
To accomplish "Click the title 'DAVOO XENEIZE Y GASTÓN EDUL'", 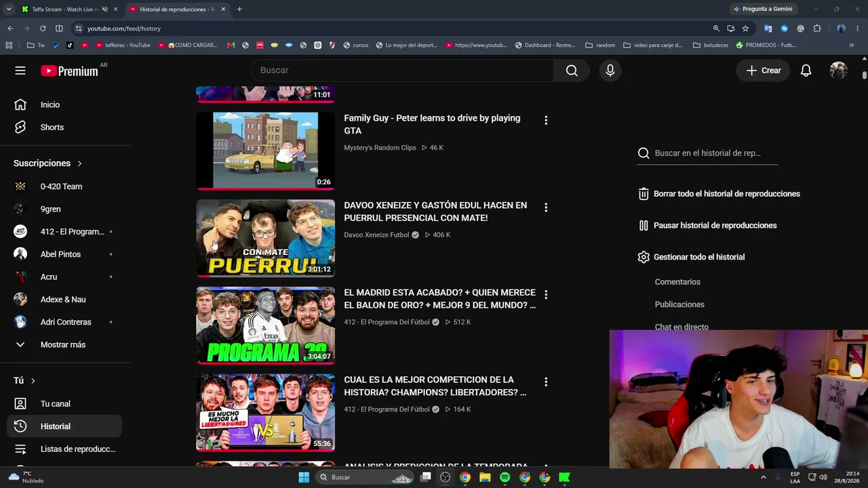I will pos(435,211).
